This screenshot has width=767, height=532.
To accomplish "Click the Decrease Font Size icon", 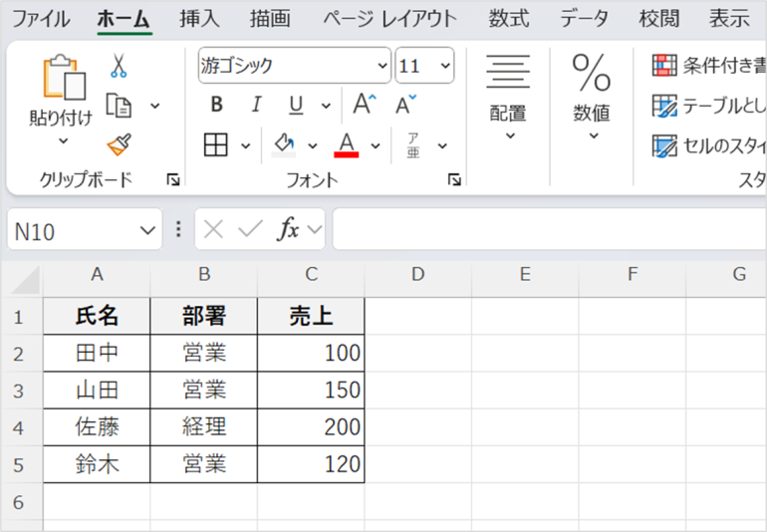I will pyautogui.click(x=405, y=105).
